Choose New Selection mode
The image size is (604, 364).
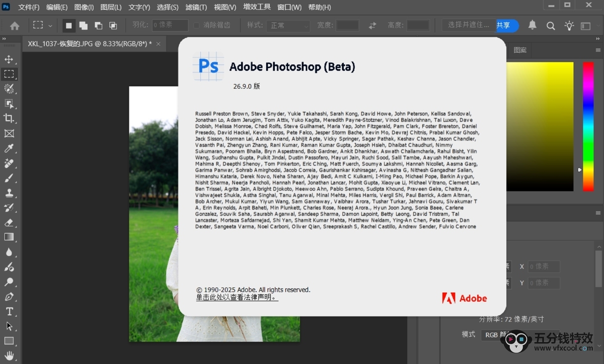click(69, 25)
